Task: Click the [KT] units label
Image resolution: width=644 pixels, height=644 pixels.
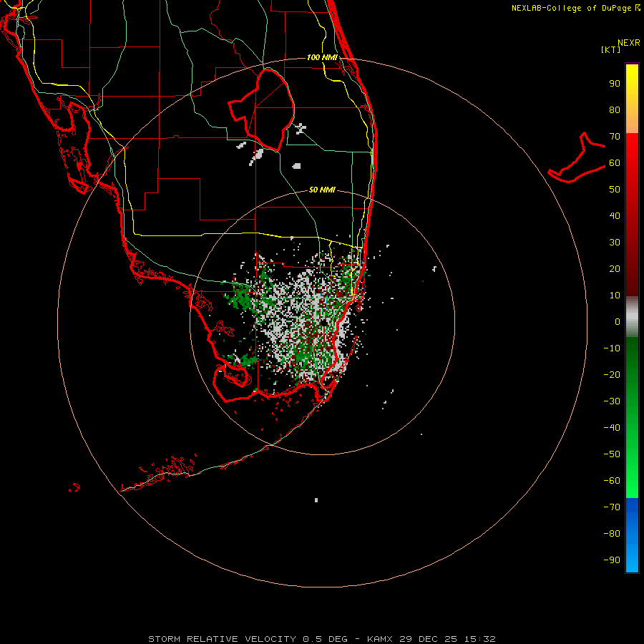Action: (611, 49)
